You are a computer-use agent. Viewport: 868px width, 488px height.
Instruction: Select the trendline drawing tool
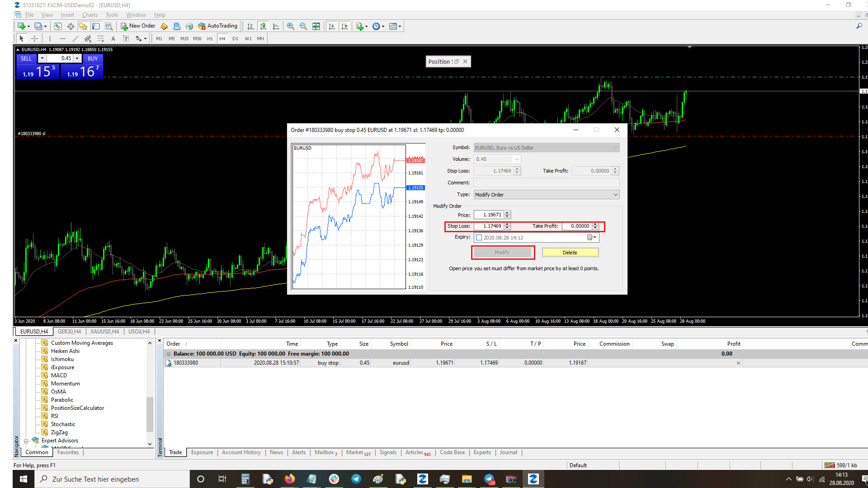75,38
